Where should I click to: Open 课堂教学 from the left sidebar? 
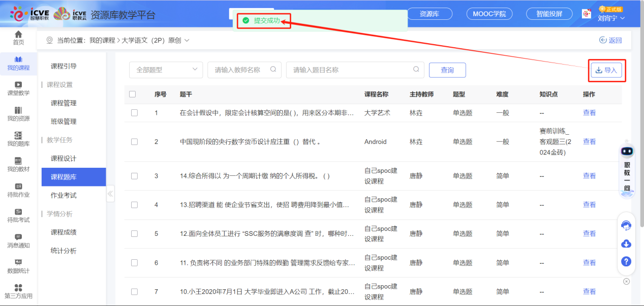tap(18, 88)
